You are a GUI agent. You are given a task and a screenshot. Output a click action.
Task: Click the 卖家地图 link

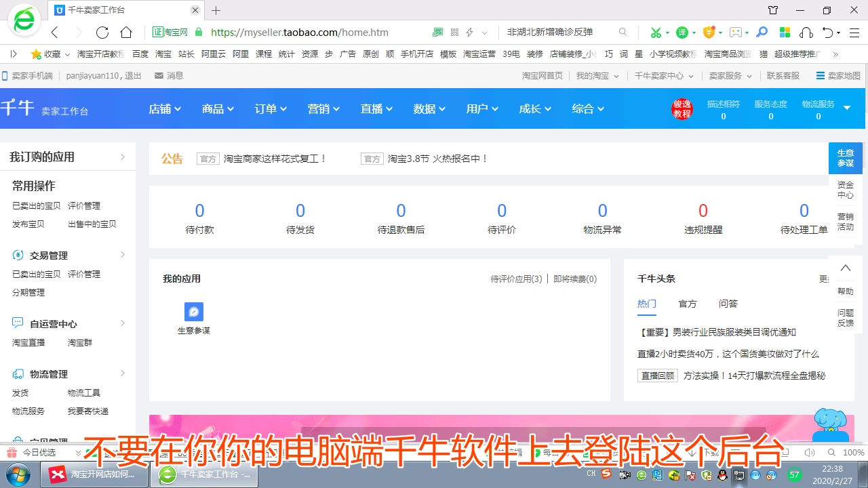pyautogui.click(x=839, y=76)
